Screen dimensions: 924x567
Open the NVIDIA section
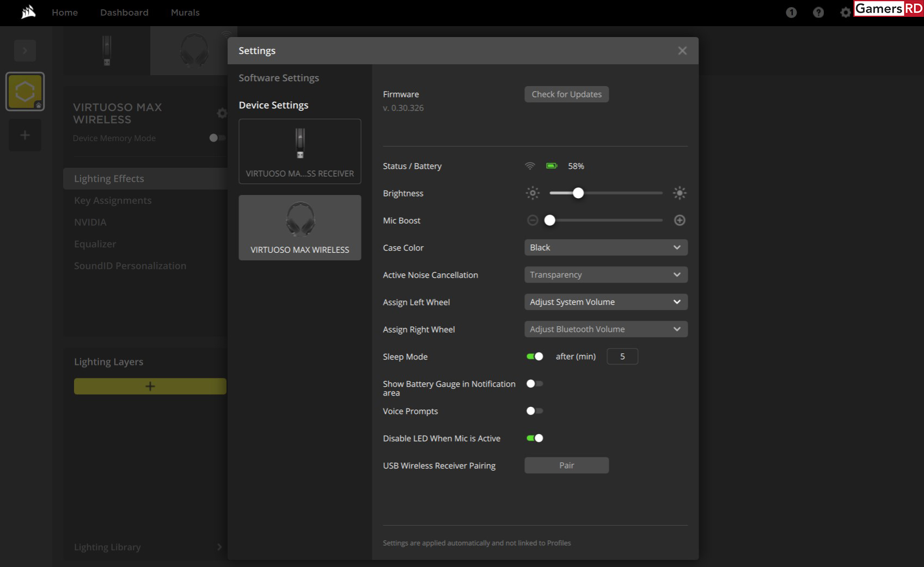tap(90, 222)
